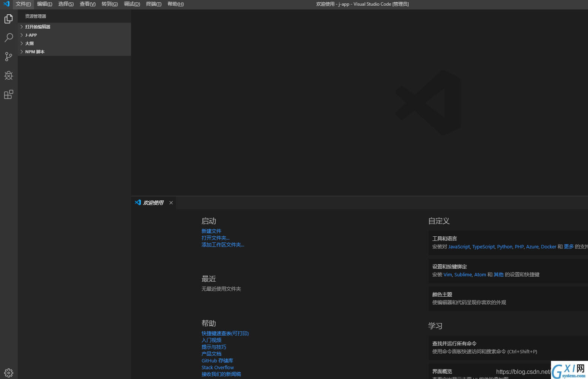Click the 学习 section heading
Viewport: 588px width, 379px height.
tap(435, 326)
